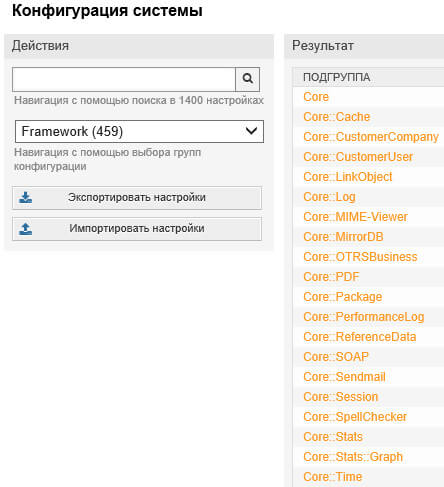This screenshot has height=487, width=444.
Task: Open Core::ReferenceData subgroup
Action: [x=360, y=337]
